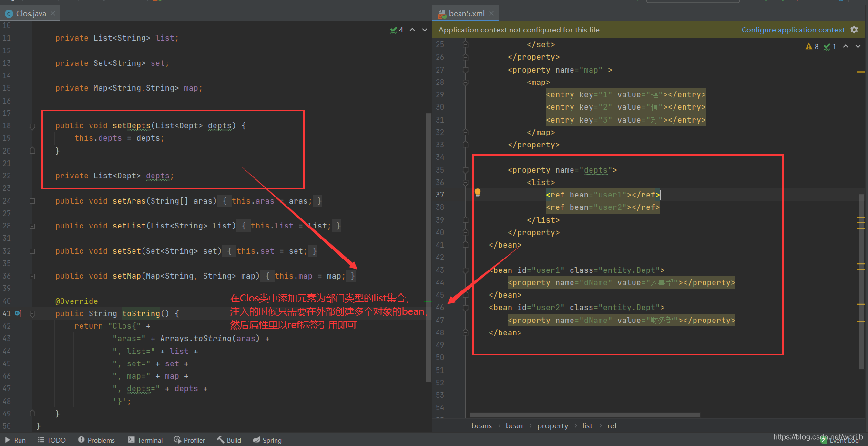
Task: Open the Build tool window
Action: pyautogui.click(x=229, y=440)
